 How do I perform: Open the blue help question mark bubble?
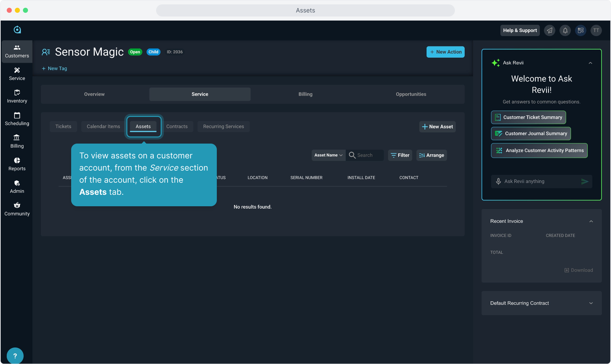click(x=15, y=356)
